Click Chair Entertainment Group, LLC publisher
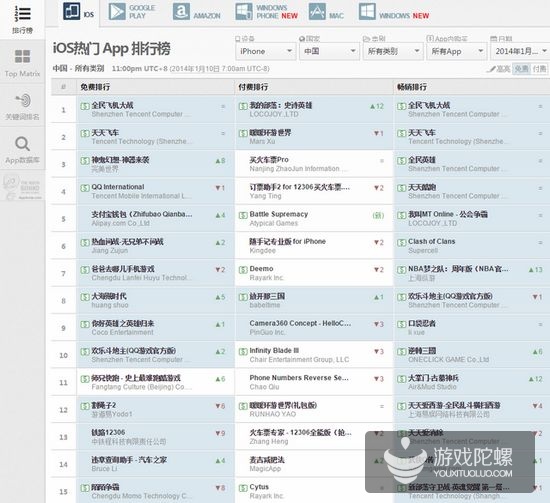The image size is (550, 503). click(x=299, y=360)
